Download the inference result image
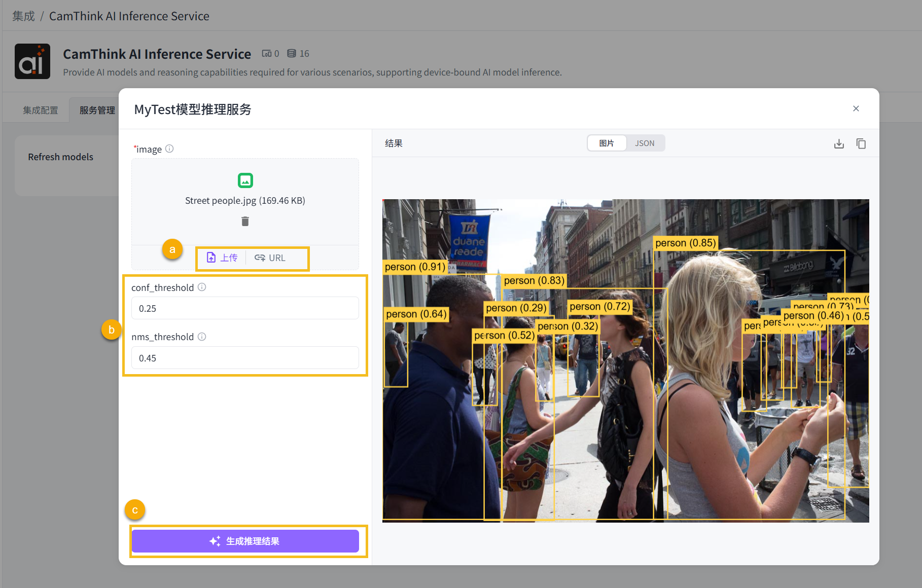 839,144
